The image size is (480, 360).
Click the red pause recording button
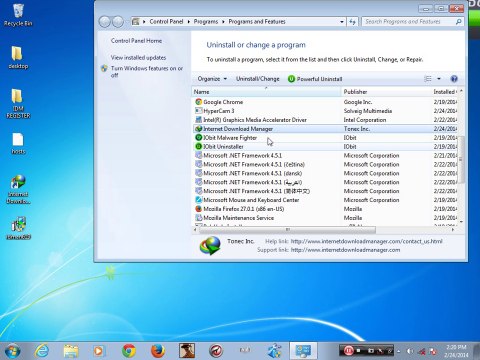pos(349,351)
